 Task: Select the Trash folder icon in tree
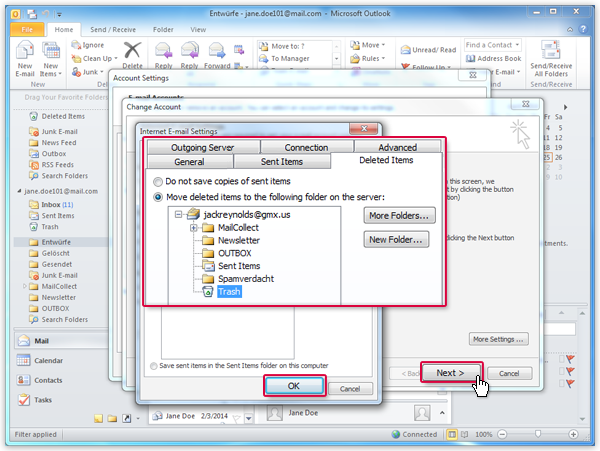point(208,292)
